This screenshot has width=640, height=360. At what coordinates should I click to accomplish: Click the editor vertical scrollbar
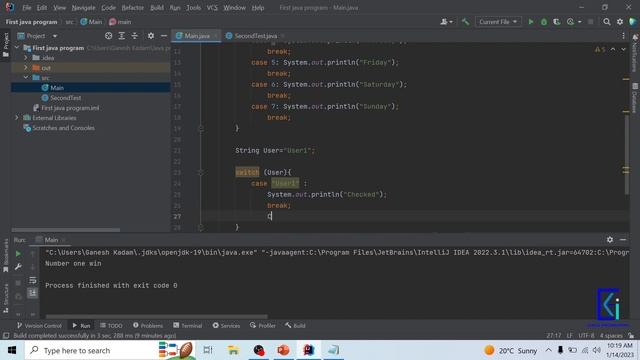627,155
